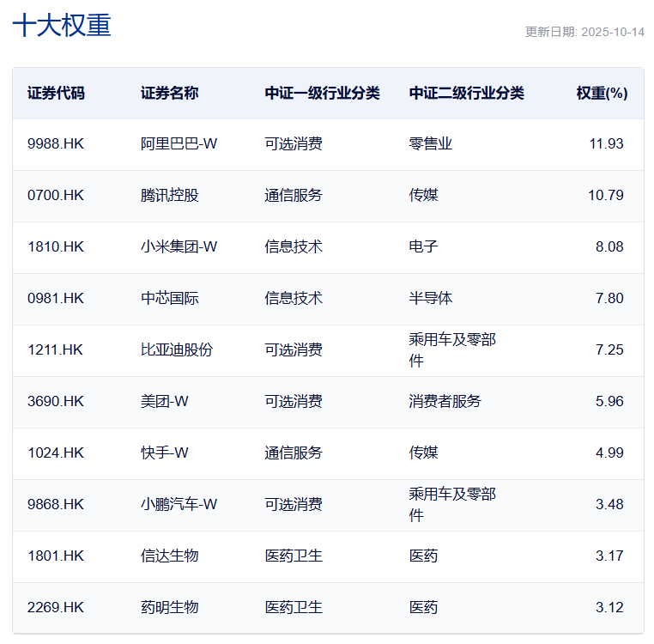Click 医药卫生 in the 信达生物 row
Screen dimensions: 654x644
pyautogui.click(x=294, y=556)
